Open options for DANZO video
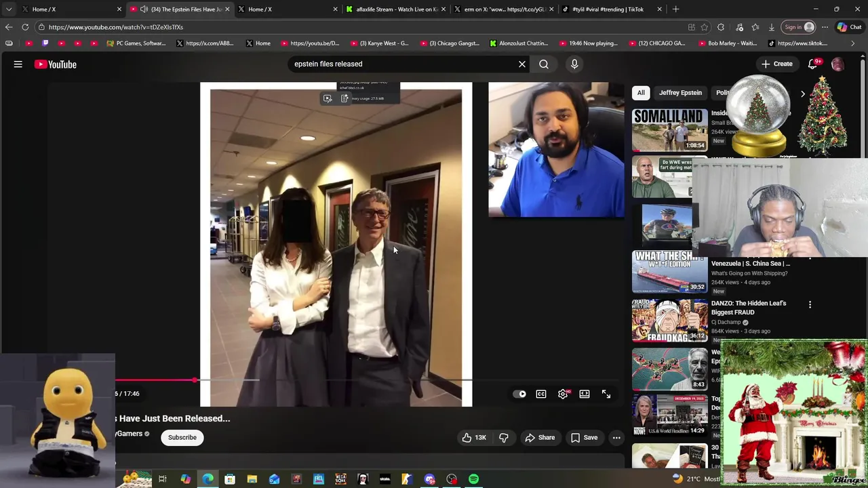The height and width of the screenshot is (488, 868). [x=810, y=305]
